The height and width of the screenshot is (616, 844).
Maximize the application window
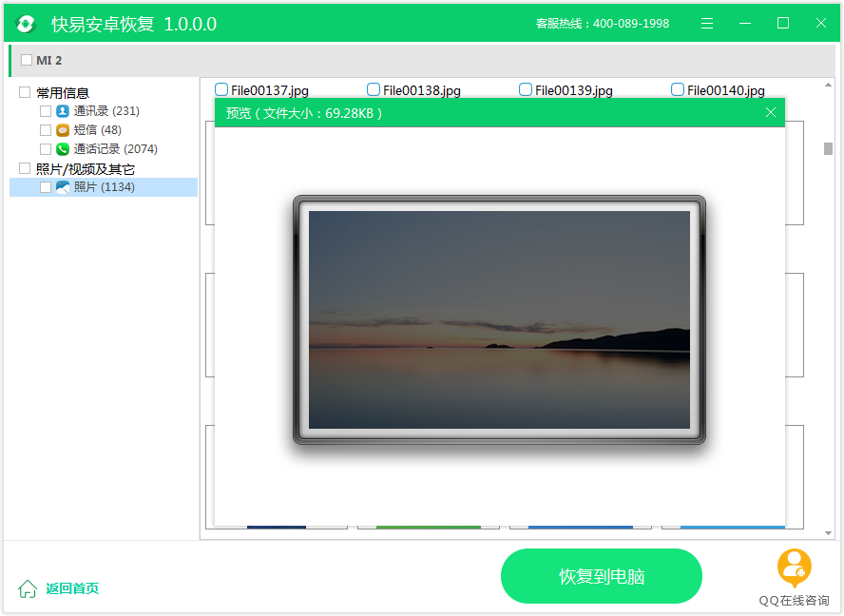click(x=783, y=23)
